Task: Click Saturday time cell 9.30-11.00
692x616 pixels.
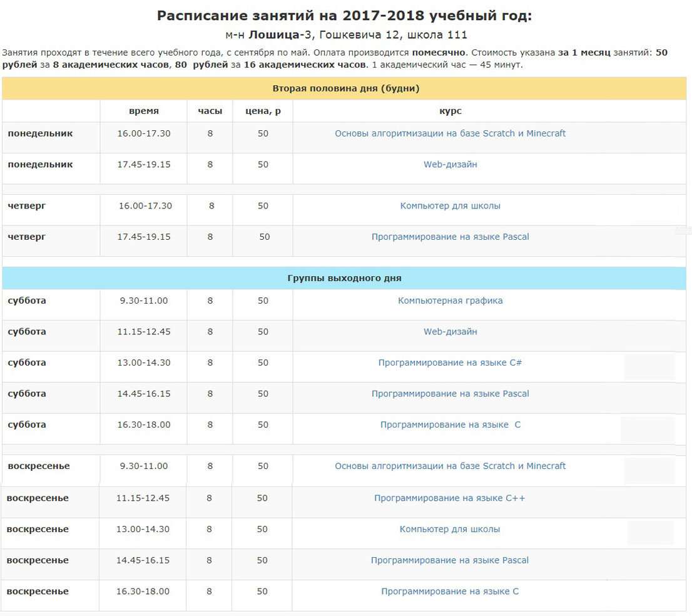Action: 144,300
